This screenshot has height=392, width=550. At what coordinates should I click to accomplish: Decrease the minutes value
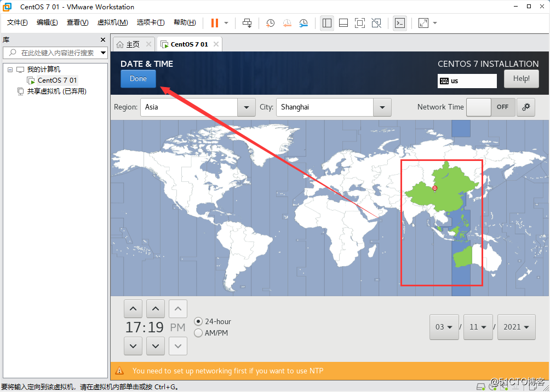click(x=156, y=346)
